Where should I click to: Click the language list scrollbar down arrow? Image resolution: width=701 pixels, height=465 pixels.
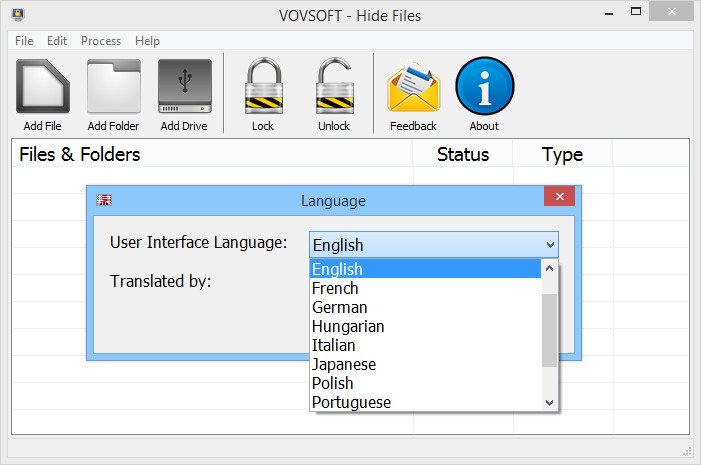point(549,401)
